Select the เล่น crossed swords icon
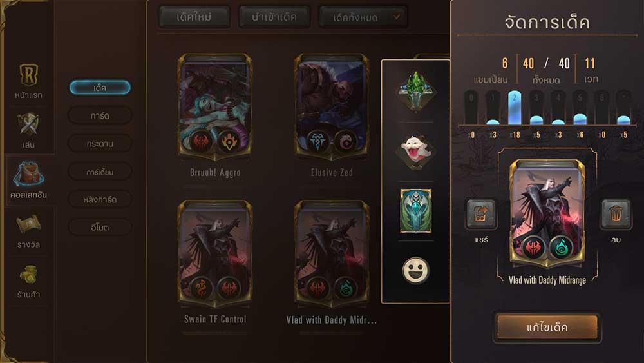 (28, 124)
